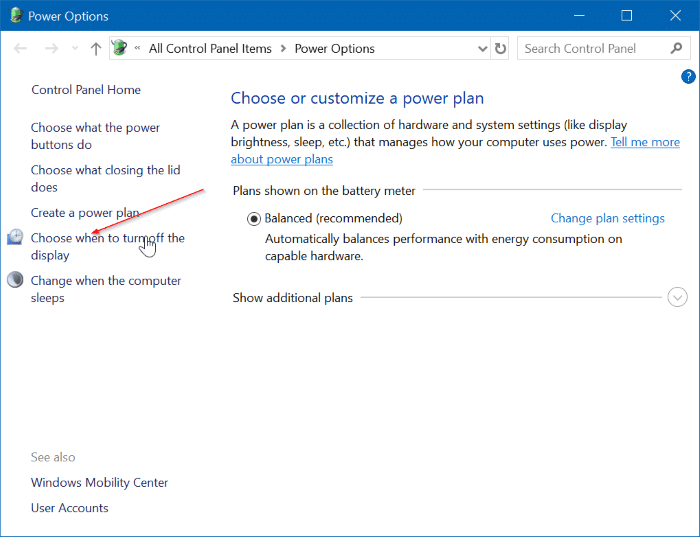Expand the address bar history dropdown

pyautogui.click(x=482, y=48)
